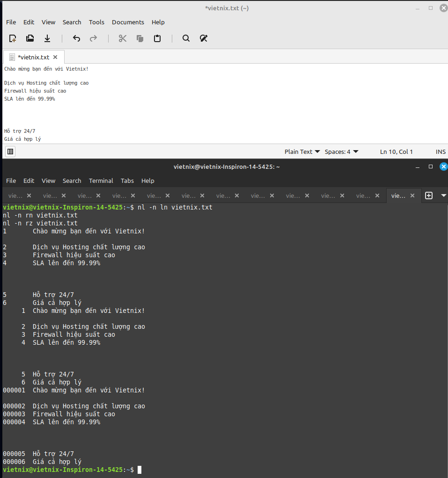Image resolution: width=448 pixels, height=478 pixels.
Task: Open the terminal File menu
Action: point(11,181)
